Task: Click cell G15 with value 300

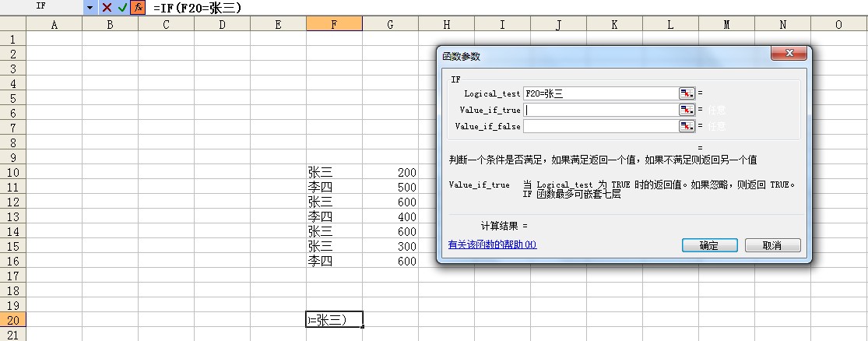Action: point(390,246)
